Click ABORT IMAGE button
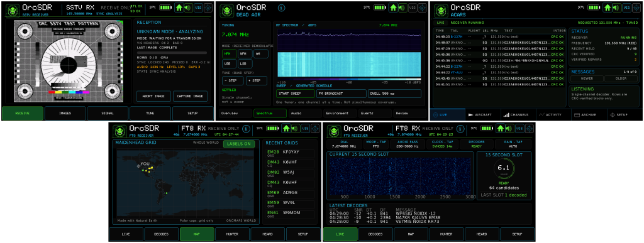Screen dimensions: 644x243 (x=153, y=96)
